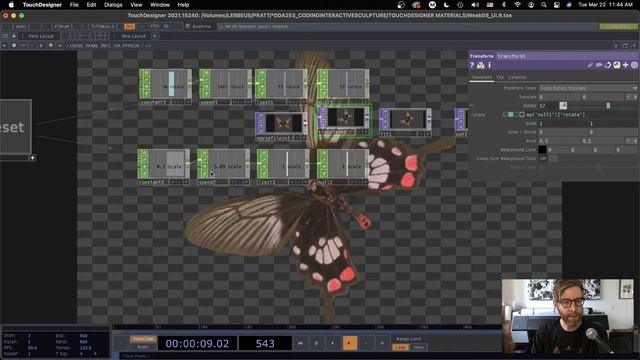This screenshot has width=640, height=360.
Task: Select the null2 CHOP node
Action: point(343,167)
